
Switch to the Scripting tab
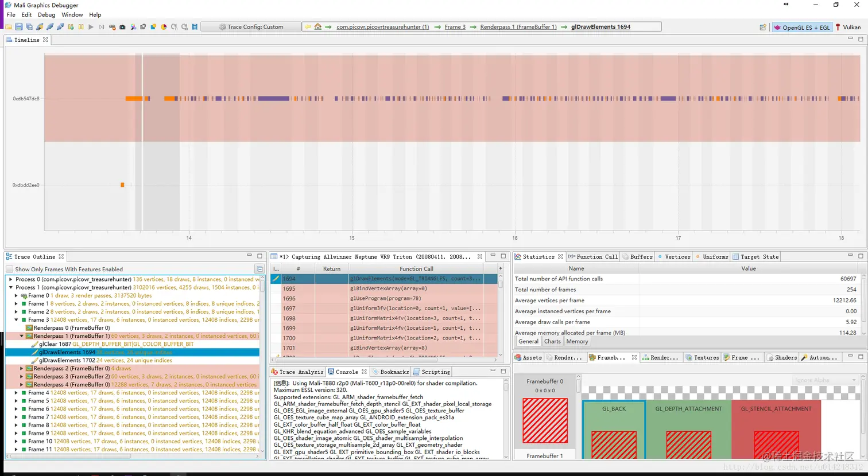[432, 372]
